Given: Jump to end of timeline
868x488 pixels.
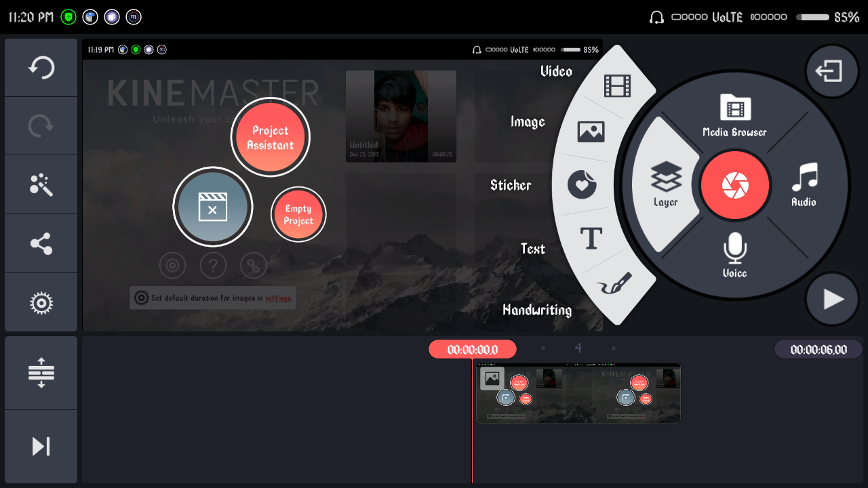Looking at the screenshot, I should [41, 446].
